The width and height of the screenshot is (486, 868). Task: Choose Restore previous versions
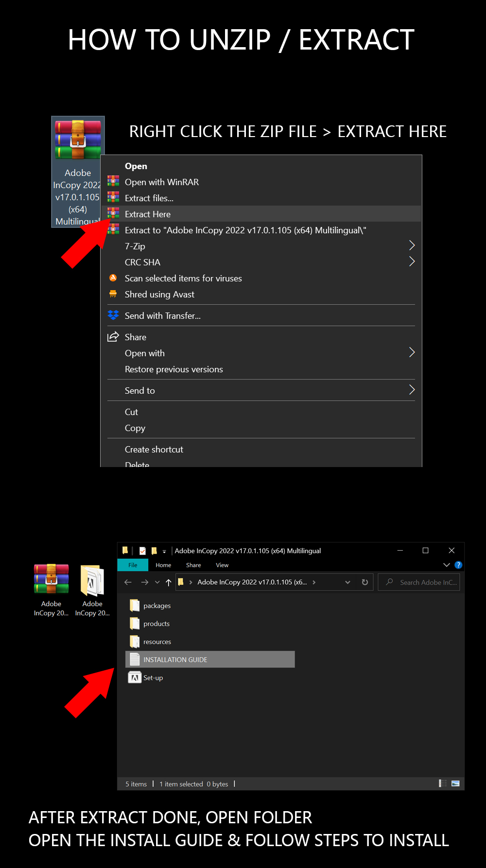pyautogui.click(x=174, y=369)
